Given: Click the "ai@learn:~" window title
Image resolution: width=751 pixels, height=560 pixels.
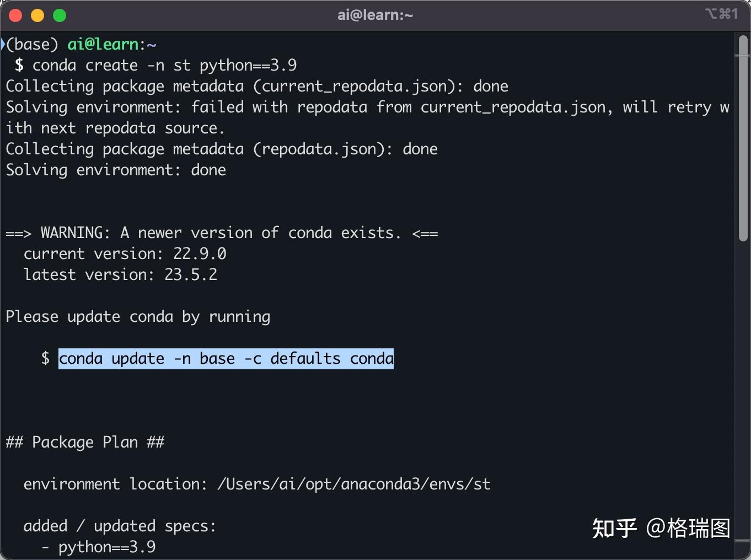Looking at the screenshot, I should click(375, 15).
